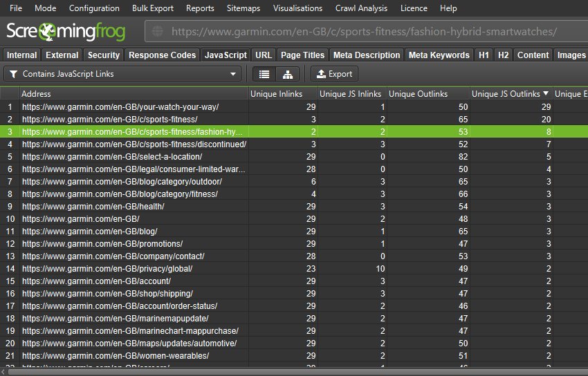Go to the Meta Description tab
588x376 pixels.
[366, 55]
